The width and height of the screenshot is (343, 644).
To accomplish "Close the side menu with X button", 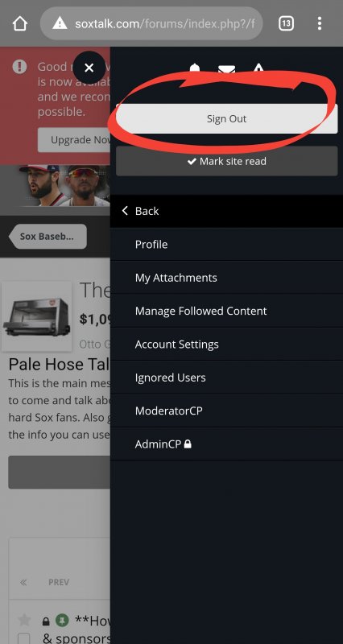I will coord(89,68).
